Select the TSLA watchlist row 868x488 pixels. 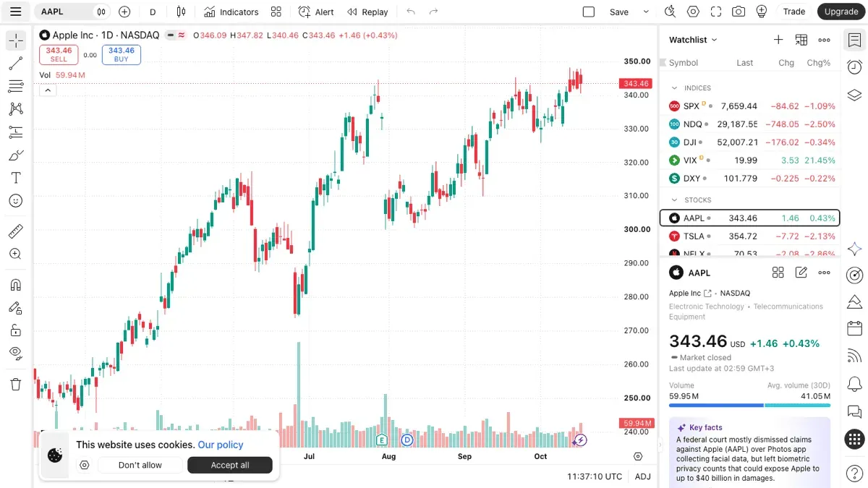pyautogui.click(x=750, y=236)
